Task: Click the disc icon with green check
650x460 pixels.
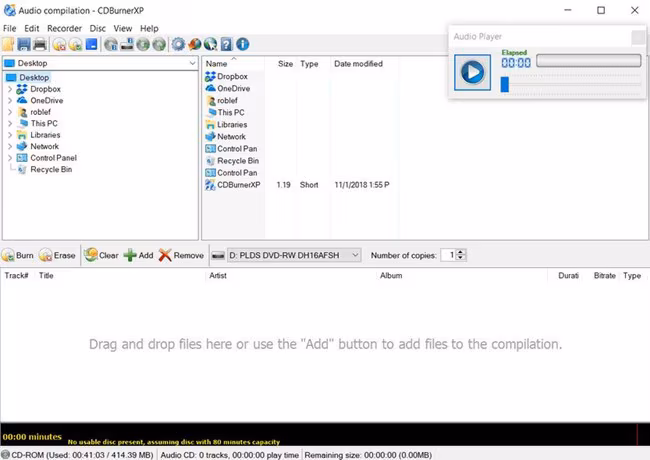Action: [x=75, y=44]
